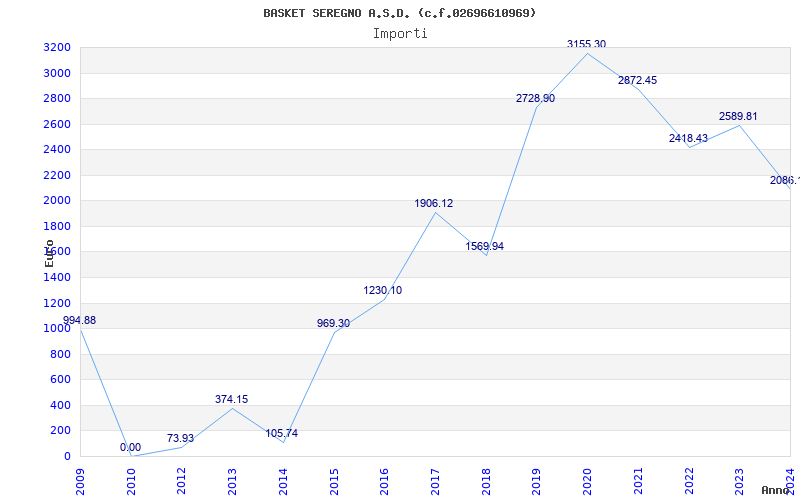The image size is (800, 500).
Task: Click the 73.93 data label
Action: (x=180, y=438)
